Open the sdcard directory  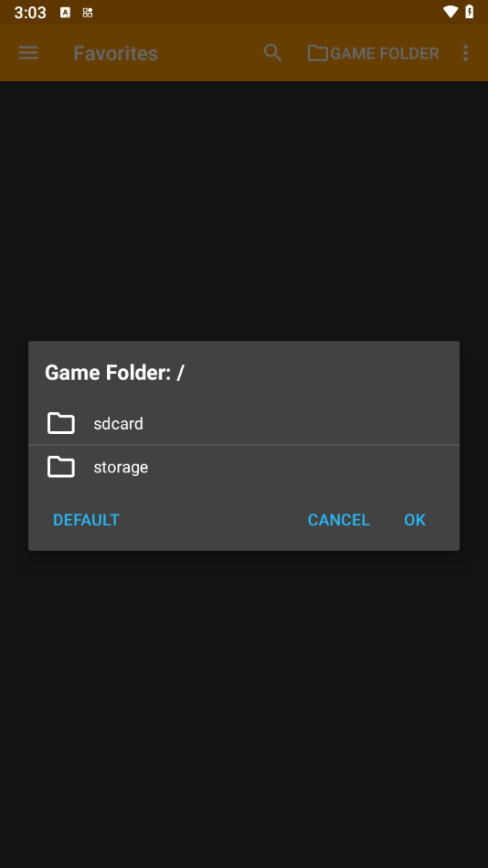[244, 423]
